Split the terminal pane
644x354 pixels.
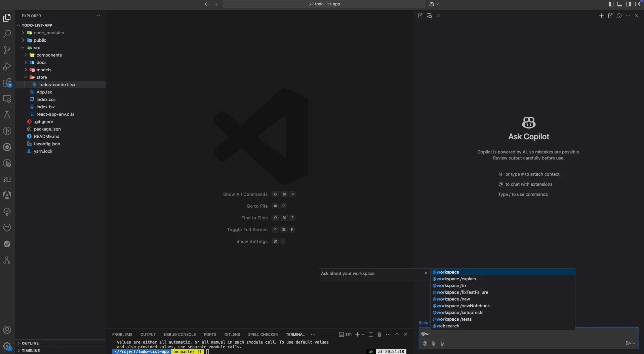point(370,334)
